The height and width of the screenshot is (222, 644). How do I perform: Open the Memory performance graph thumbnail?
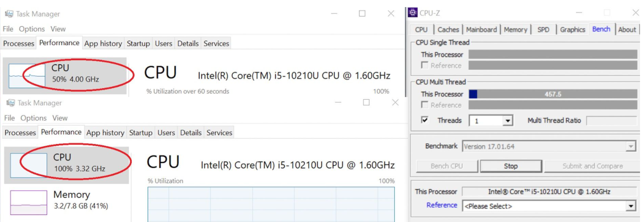(x=28, y=203)
